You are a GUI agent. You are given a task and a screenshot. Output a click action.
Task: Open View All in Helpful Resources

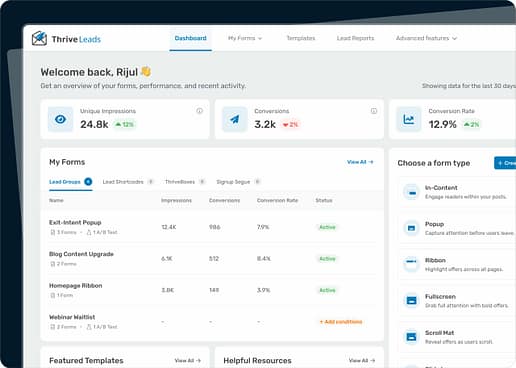click(362, 361)
